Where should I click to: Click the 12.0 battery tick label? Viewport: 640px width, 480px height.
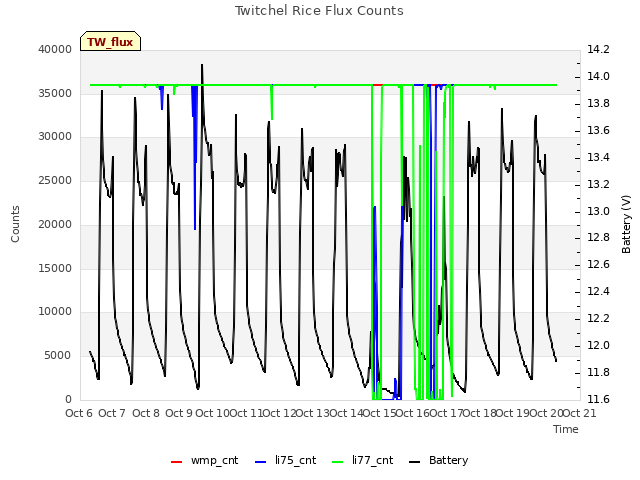coord(598,345)
